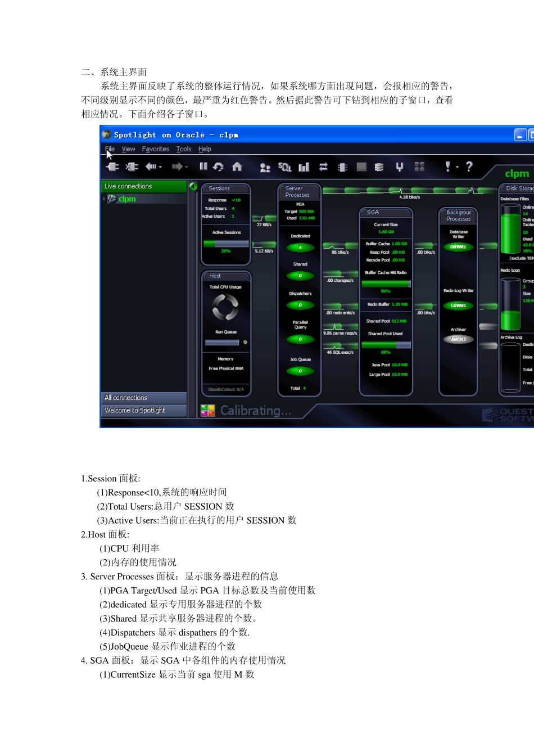Image resolution: width=534 pixels, height=756 pixels.
Task: Collapse connections pane with green arrow button
Action: 193,186
